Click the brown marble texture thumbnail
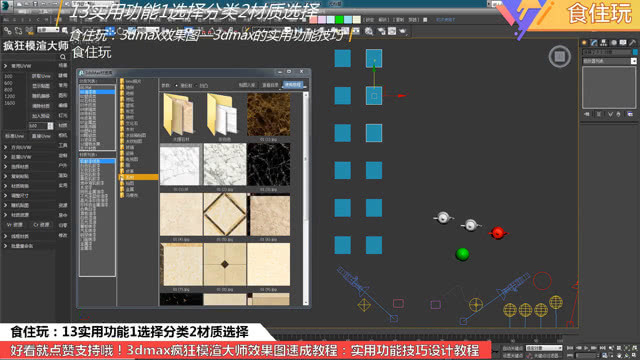640x360 pixels. (x=269, y=114)
